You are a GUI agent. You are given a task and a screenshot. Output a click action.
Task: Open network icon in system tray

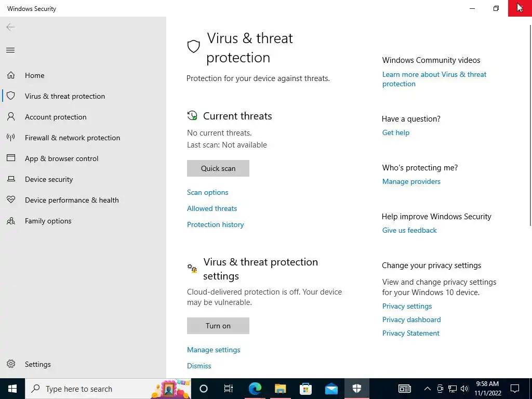tap(453, 389)
